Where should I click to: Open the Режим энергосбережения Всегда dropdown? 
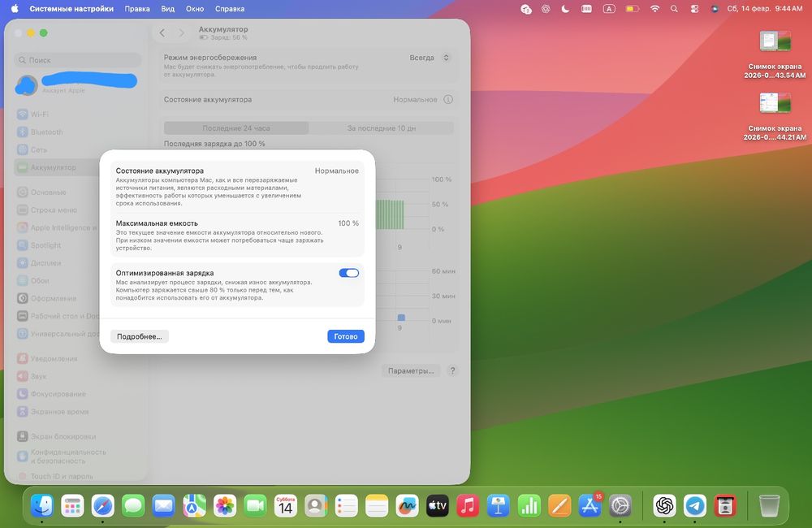point(430,58)
